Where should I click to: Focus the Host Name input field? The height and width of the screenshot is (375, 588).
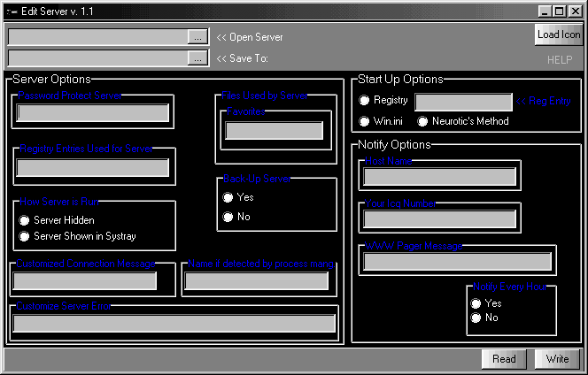[439, 176]
